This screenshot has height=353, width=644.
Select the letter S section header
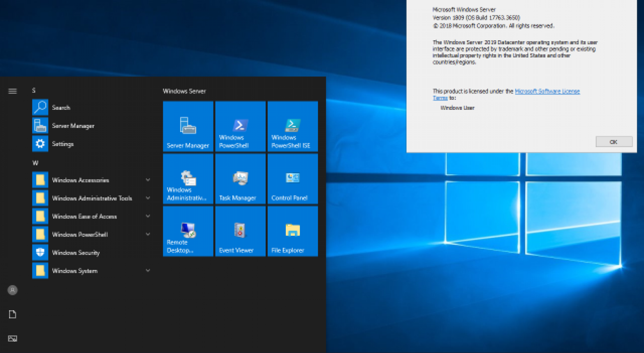(34, 90)
